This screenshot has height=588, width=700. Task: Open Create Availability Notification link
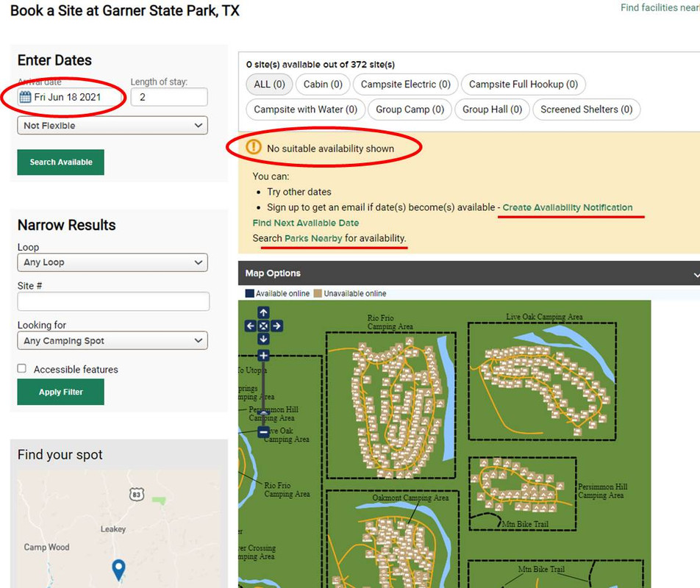(568, 207)
